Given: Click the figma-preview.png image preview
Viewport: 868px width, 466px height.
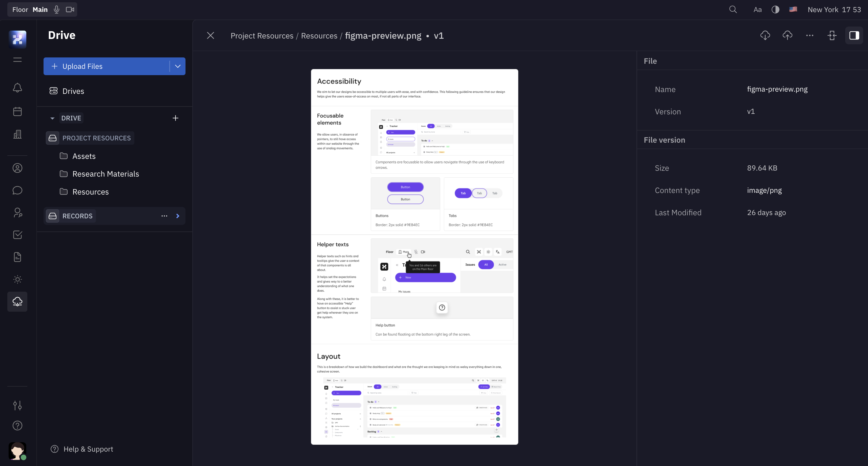Looking at the screenshot, I should tap(414, 257).
